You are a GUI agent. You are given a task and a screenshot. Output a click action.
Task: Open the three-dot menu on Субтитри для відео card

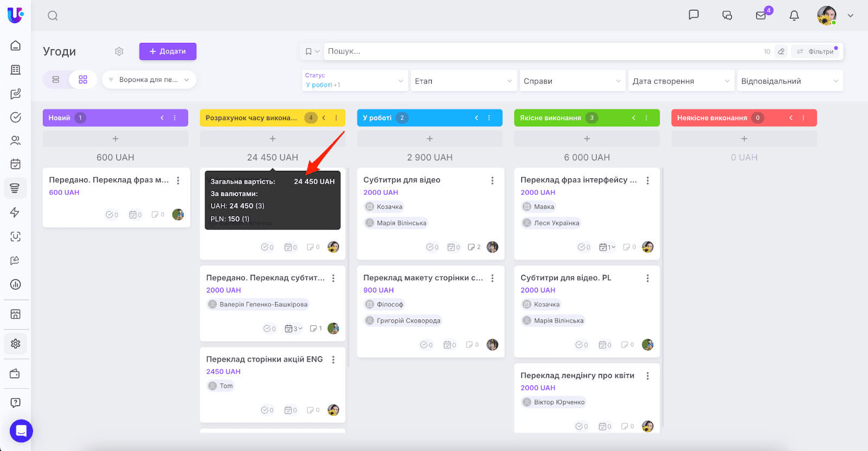pyautogui.click(x=492, y=181)
